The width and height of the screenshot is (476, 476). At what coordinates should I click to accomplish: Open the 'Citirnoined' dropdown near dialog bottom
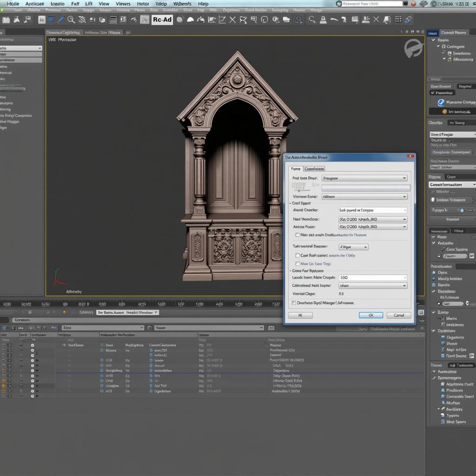click(373, 286)
